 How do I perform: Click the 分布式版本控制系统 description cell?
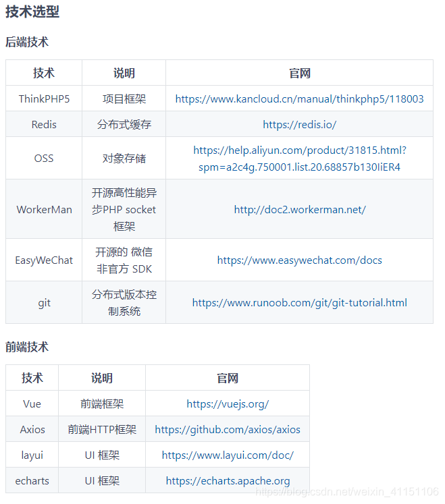click(x=124, y=303)
